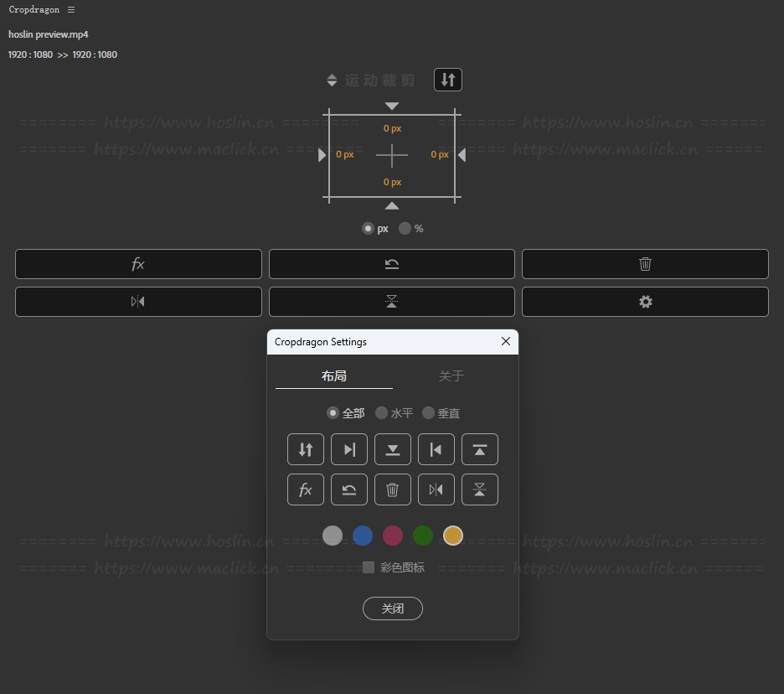The width and height of the screenshot is (784, 694).
Task: Click the bottom crop handle triangle
Action: click(392, 205)
